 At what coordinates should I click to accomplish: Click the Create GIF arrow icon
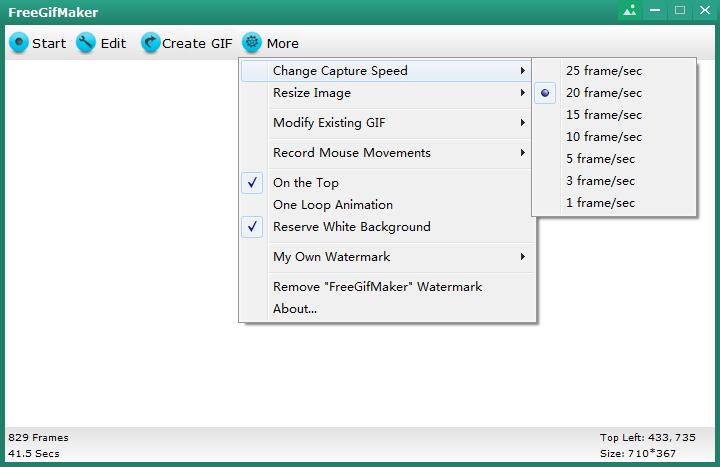tap(150, 43)
